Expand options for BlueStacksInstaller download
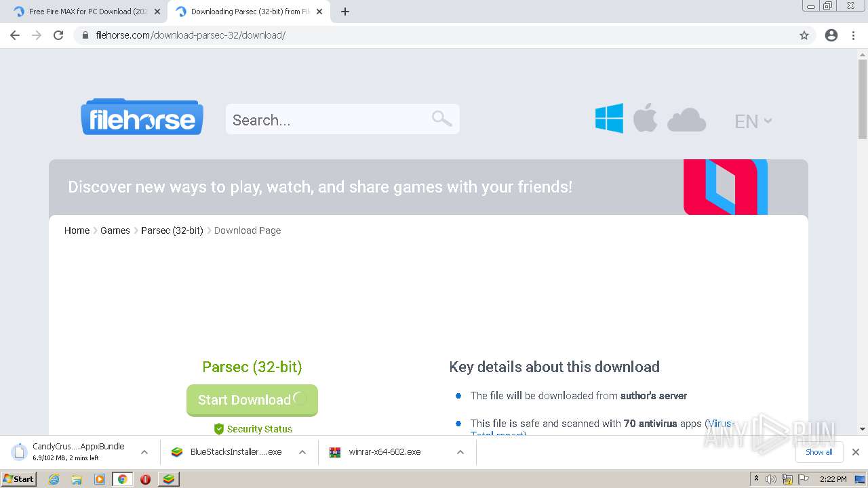Screen dimensions: 868x488 coord(302,452)
